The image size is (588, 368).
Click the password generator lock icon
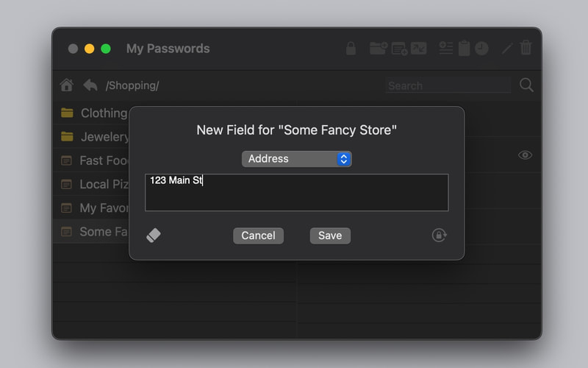click(439, 236)
